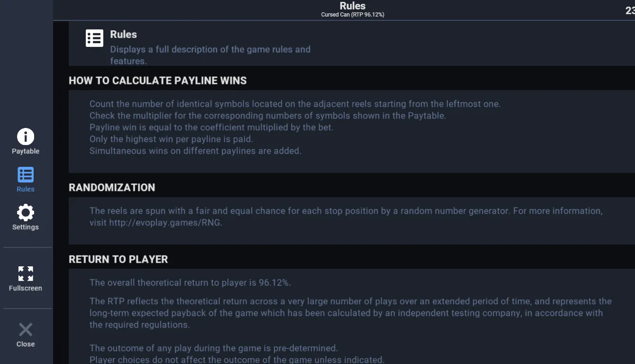Click the Settings label in sidebar
Viewport: 635px width, 364px height.
26,227
